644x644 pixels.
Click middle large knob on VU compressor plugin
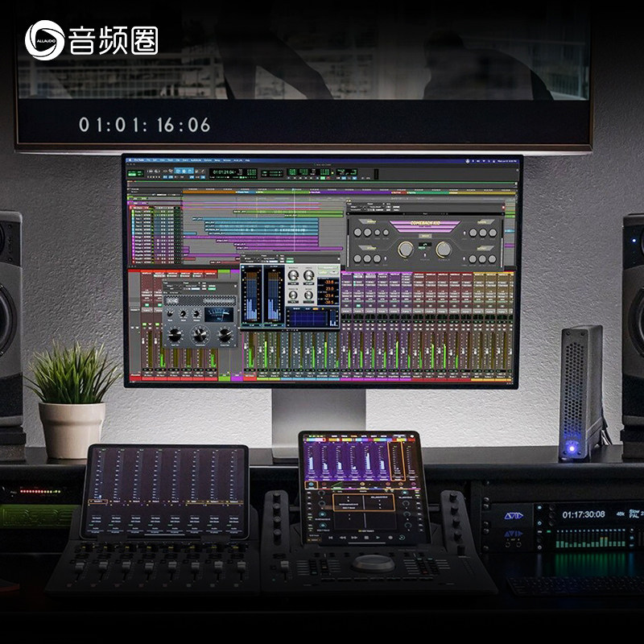[x=199, y=335]
